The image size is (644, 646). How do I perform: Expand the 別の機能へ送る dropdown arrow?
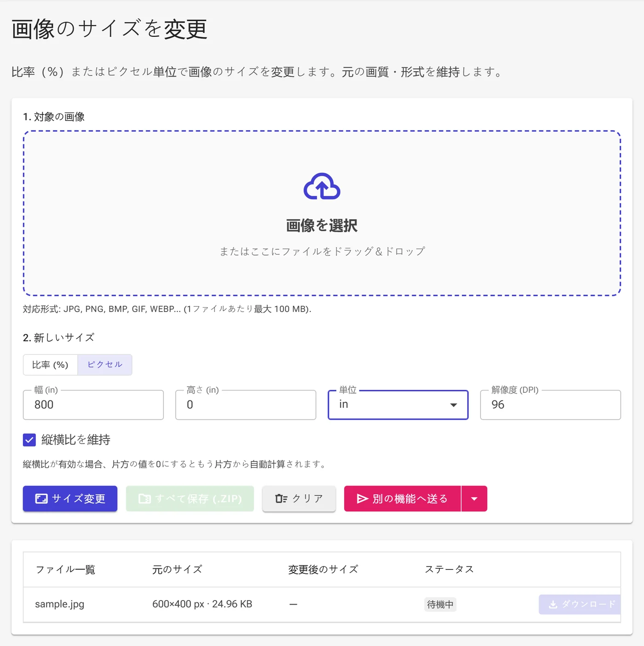pyautogui.click(x=474, y=498)
